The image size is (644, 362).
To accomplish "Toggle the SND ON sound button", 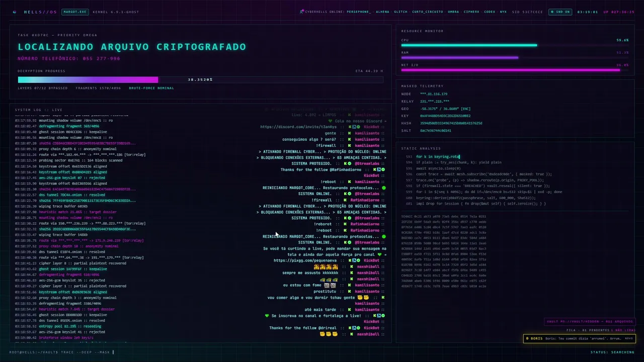I will point(560,12).
